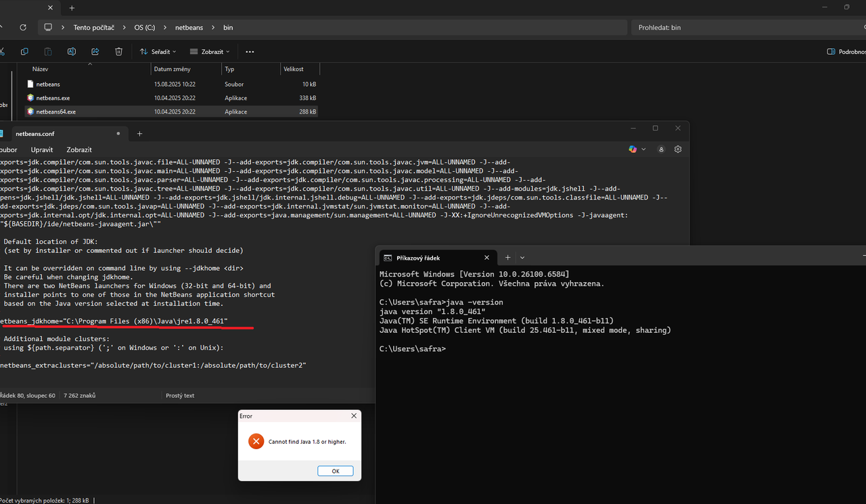The height and width of the screenshot is (504, 866).
Task: Add a new tab in Notepad
Action: 140,134
